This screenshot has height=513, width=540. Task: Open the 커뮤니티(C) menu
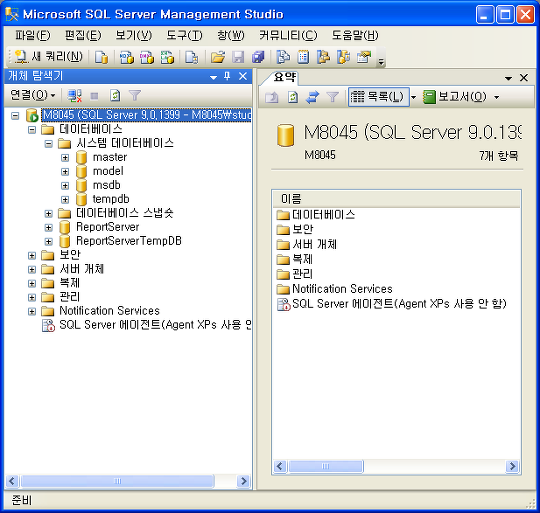pyautogui.click(x=288, y=35)
